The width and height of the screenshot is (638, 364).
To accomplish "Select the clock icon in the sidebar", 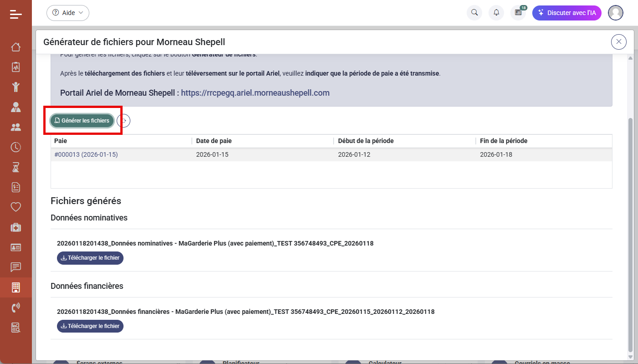I will tap(15, 147).
